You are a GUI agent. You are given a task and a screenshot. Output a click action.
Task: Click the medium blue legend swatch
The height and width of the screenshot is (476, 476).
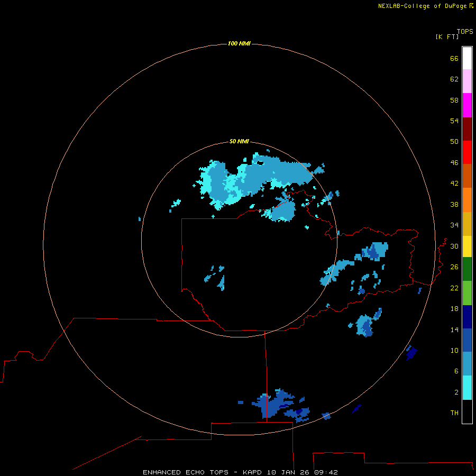point(467,340)
